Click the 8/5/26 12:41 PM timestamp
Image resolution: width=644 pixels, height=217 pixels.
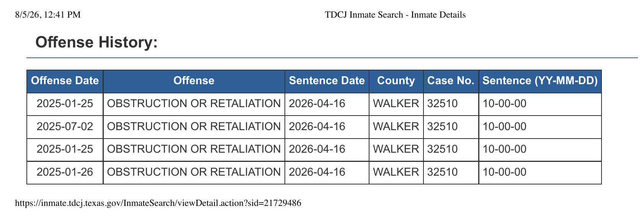48,15
